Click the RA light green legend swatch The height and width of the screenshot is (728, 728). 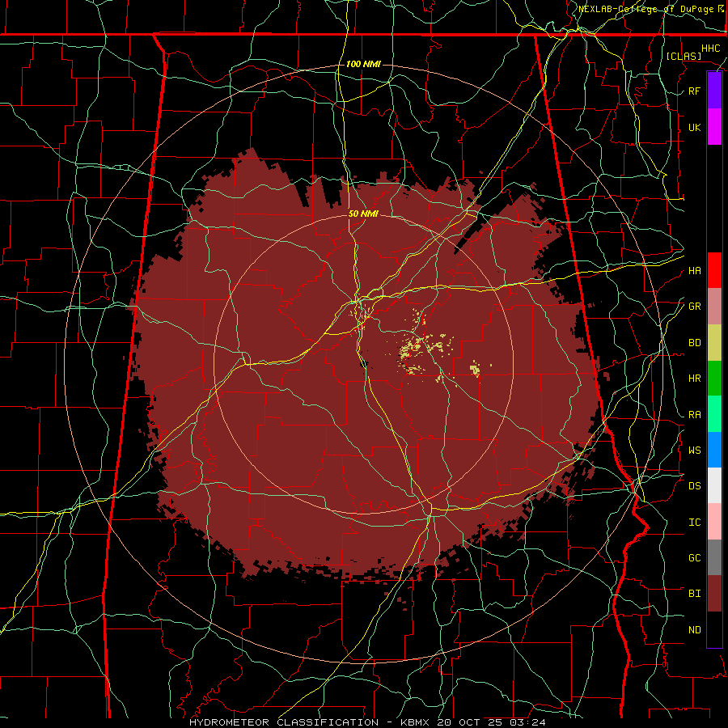(714, 414)
